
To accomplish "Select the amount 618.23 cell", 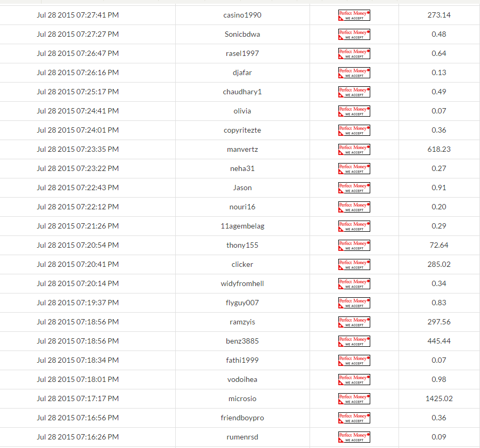I will pyautogui.click(x=439, y=149).
